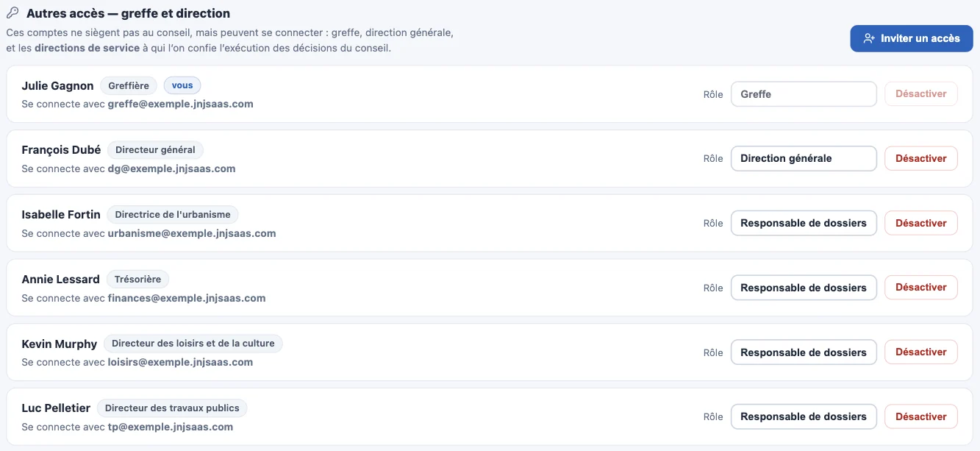The width and height of the screenshot is (980, 451).
Task: Click the email greffe@exemple.jnjsaas.com
Action: 181,104
